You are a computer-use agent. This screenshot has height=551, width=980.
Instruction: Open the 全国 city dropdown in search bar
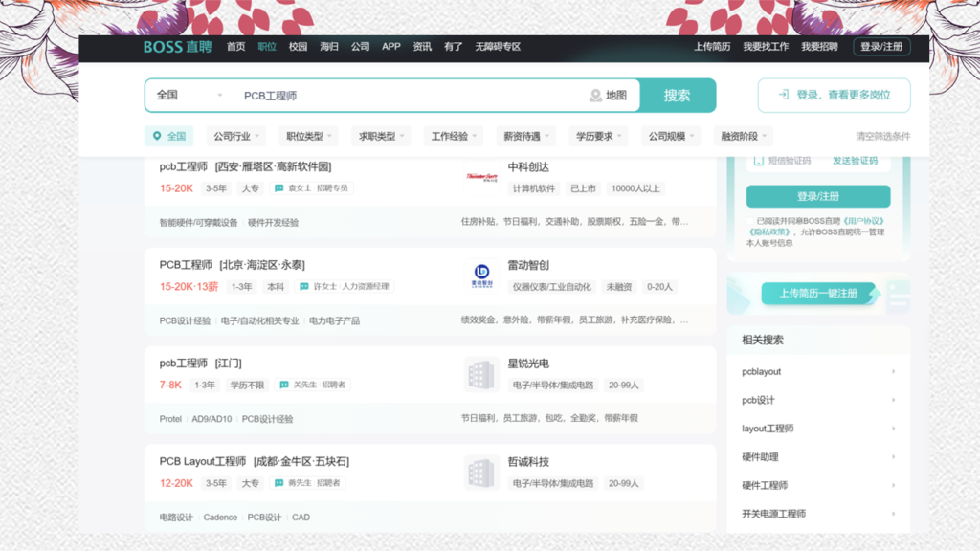[x=189, y=96]
